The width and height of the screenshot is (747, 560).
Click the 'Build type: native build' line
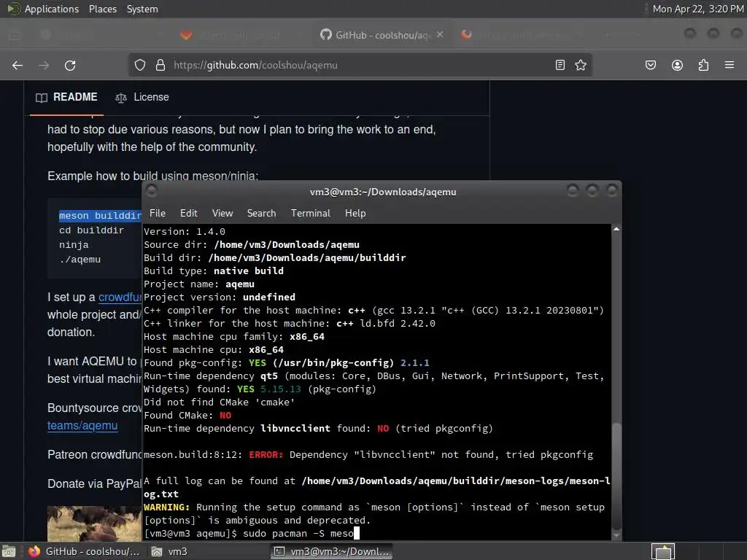214,271
